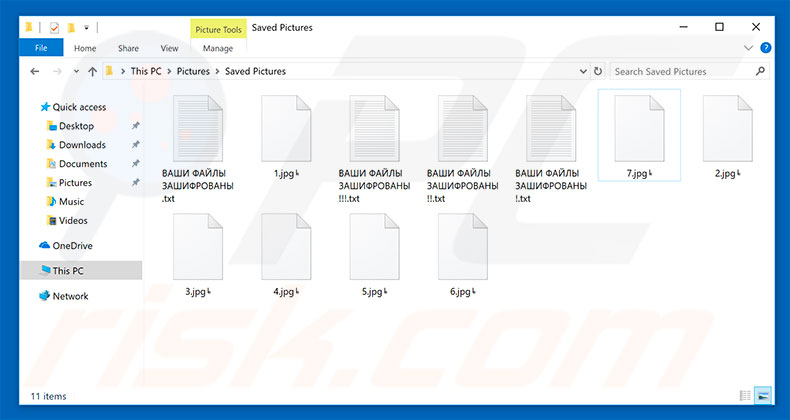Select This PC in the navigation pane
Image resolution: width=790 pixels, height=420 pixels.
point(81,270)
